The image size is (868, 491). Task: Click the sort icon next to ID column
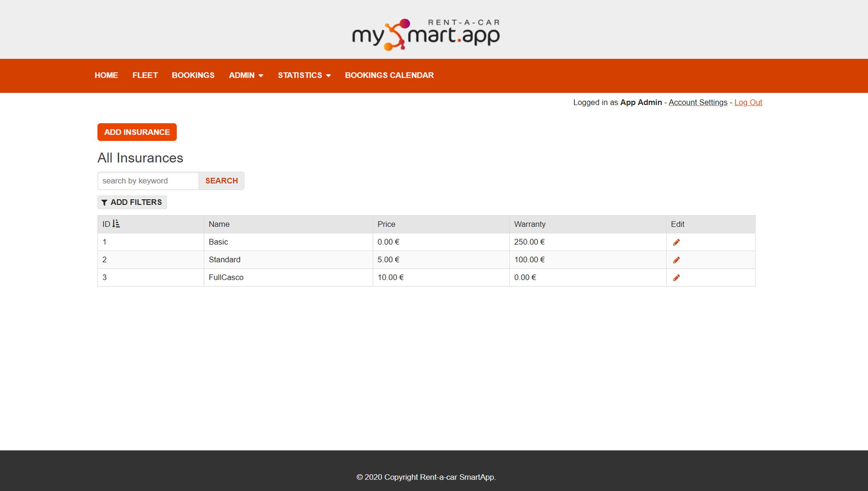(116, 224)
